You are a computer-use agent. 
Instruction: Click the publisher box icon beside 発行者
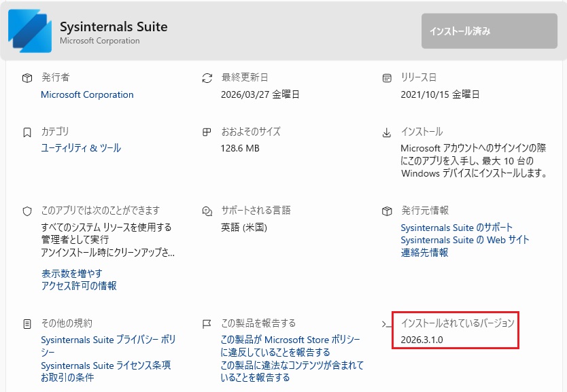pyautogui.click(x=27, y=78)
